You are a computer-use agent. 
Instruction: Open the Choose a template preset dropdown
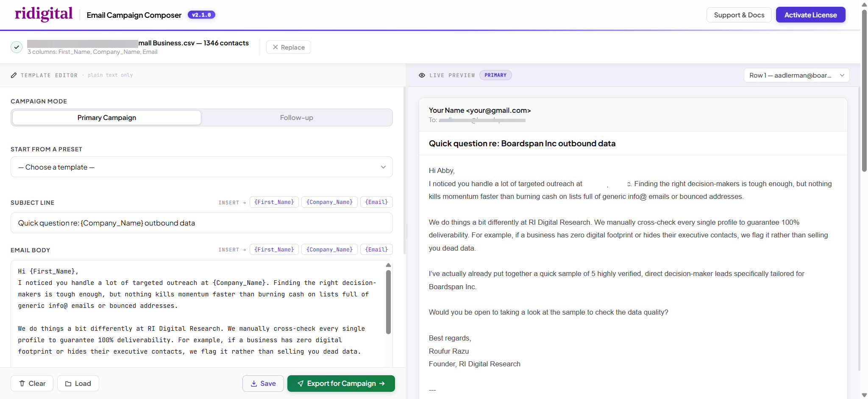pyautogui.click(x=202, y=167)
